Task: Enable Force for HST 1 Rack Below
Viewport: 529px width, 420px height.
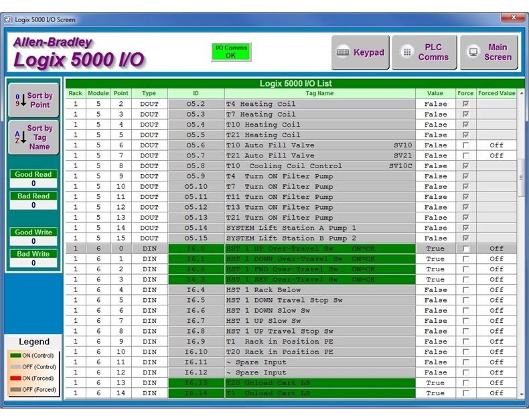Action: 465,290
